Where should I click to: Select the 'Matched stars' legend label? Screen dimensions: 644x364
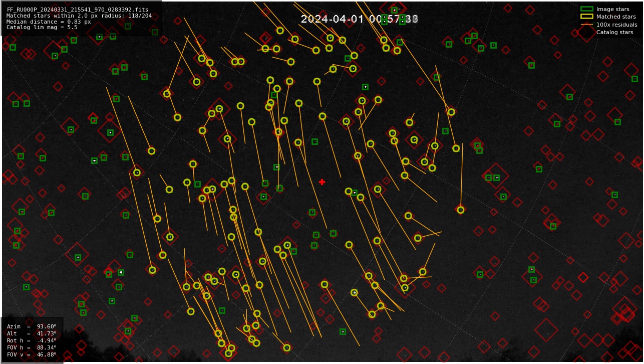(616, 17)
